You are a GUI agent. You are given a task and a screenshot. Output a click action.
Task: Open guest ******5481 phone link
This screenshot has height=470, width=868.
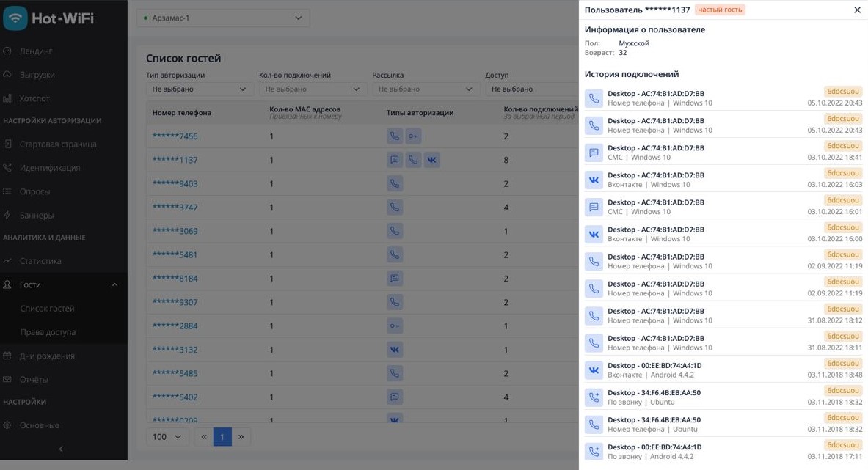(175, 255)
